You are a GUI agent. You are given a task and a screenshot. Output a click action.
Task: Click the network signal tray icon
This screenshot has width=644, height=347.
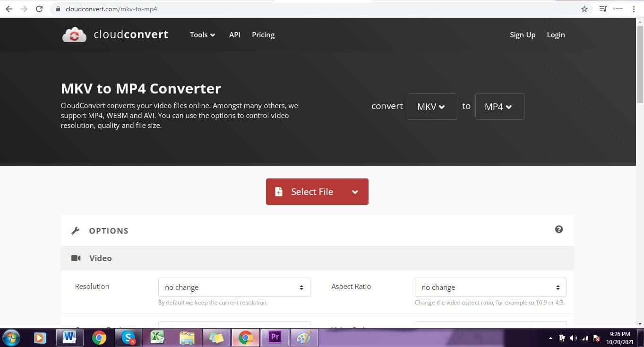[585, 338]
